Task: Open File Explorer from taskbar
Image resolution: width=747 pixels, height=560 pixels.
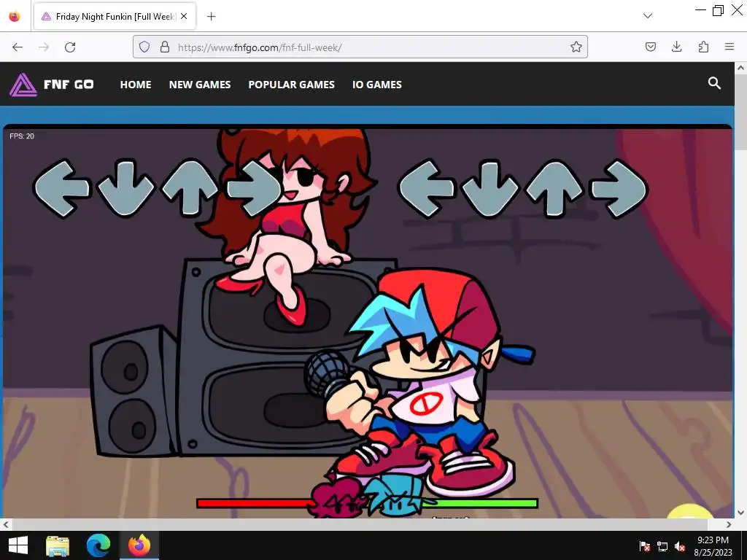Action: pos(58,545)
